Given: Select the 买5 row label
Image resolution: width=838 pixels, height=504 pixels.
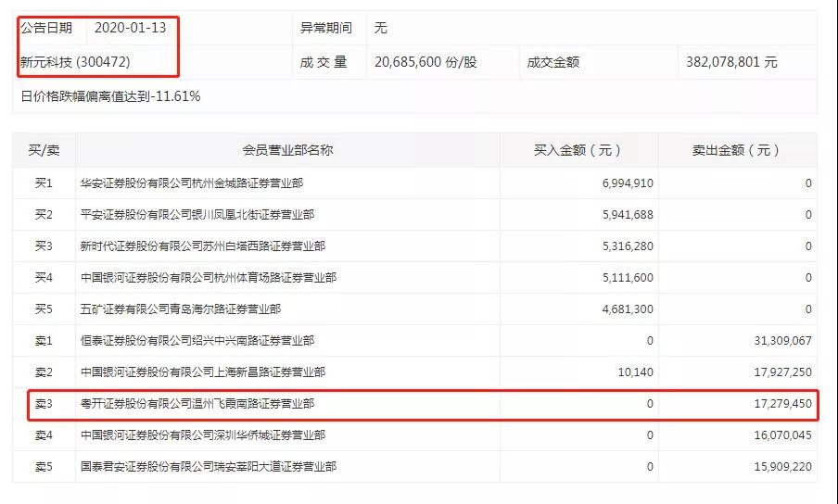Looking at the screenshot, I should [44, 309].
